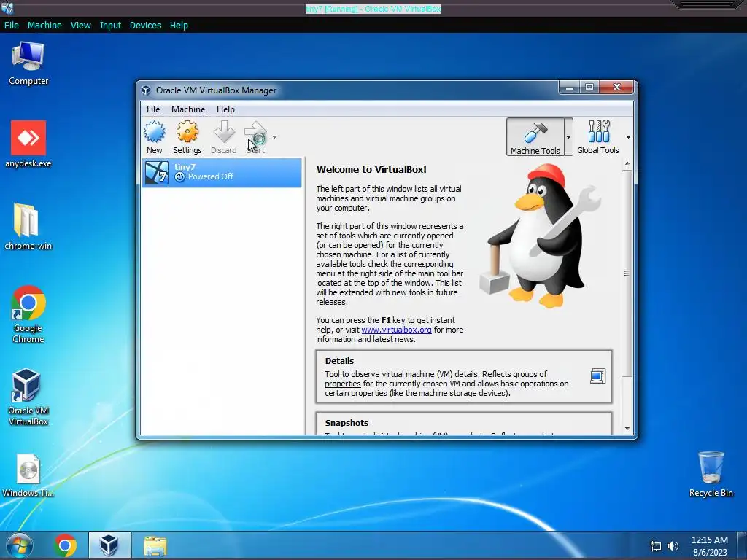
Task: Open Machine menu in VirtualBox Manager
Action: tap(188, 109)
